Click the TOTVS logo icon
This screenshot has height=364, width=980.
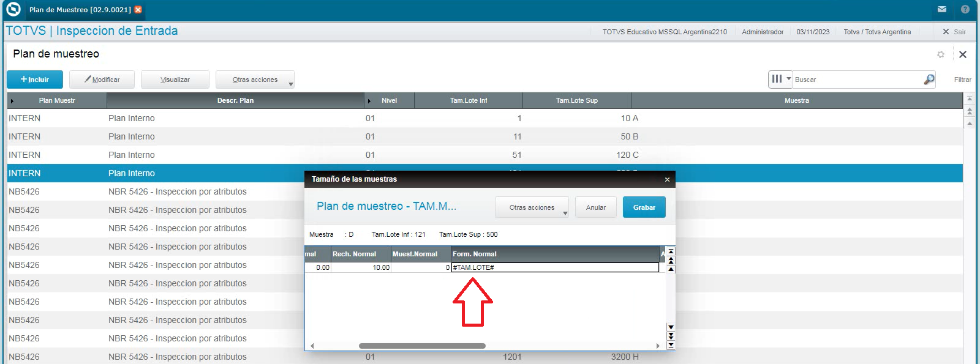[x=13, y=9]
